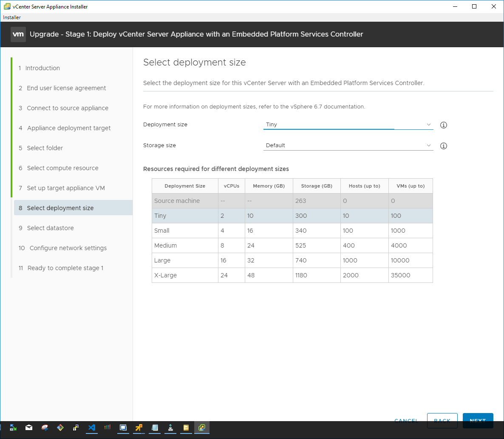Viewport: 504px width, 439px height.
Task: Click the installer title bar app icon
Action: tap(7, 6)
